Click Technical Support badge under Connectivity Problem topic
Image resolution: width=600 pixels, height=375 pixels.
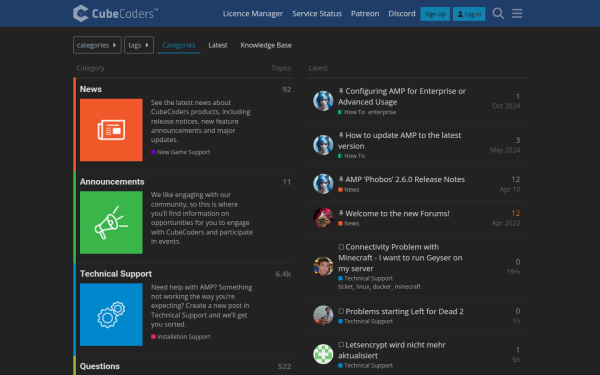(x=365, y=279)
